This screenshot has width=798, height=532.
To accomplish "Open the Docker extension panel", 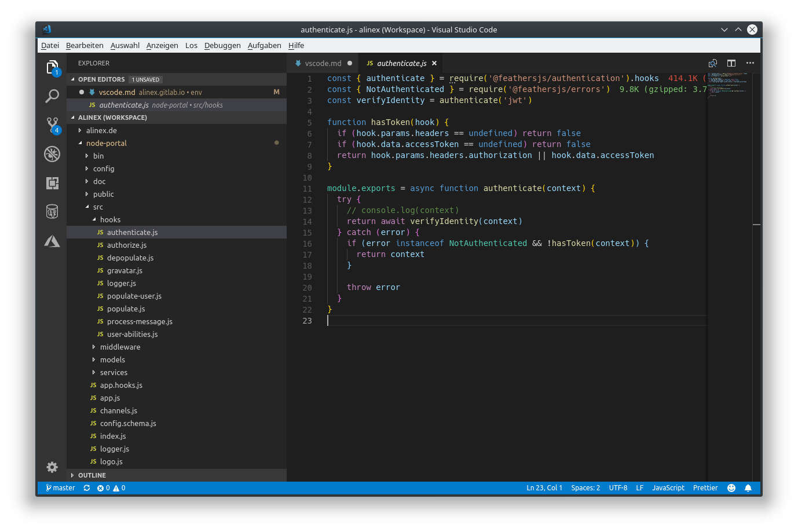I will click(52, 211).
